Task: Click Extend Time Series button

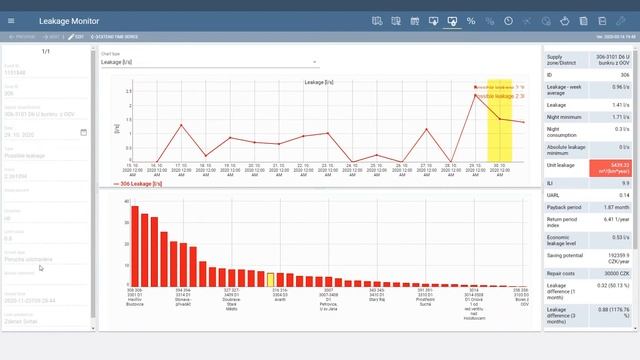Action: [x=114, y=37]
